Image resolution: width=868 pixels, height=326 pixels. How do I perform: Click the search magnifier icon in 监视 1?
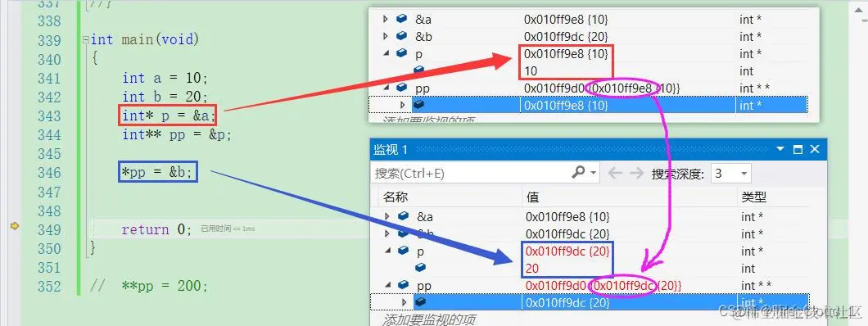(x=578, y=172)
